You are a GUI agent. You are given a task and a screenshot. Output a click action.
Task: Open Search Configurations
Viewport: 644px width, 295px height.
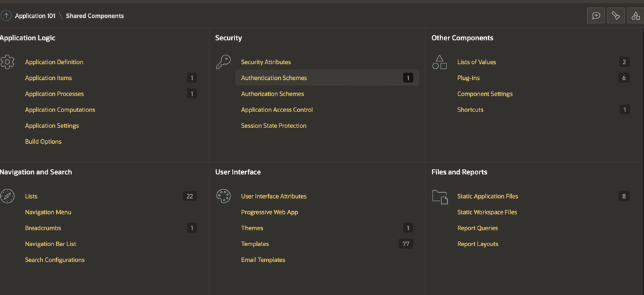pos(55,260)
